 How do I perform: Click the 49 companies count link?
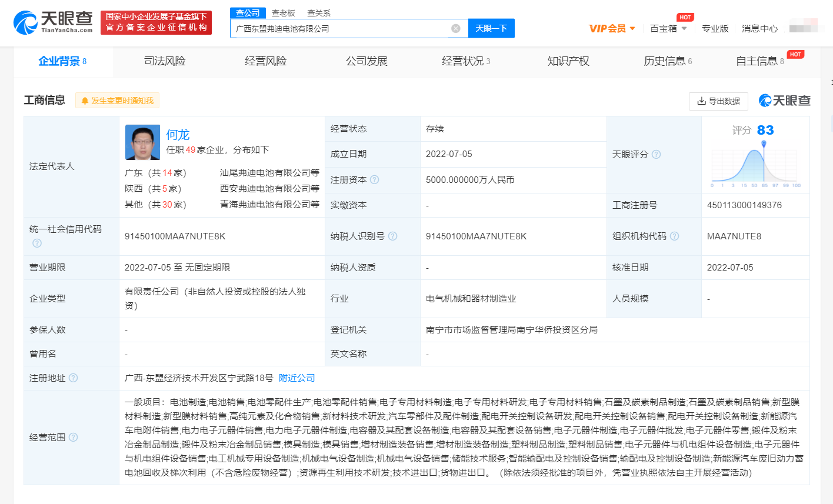191,150
